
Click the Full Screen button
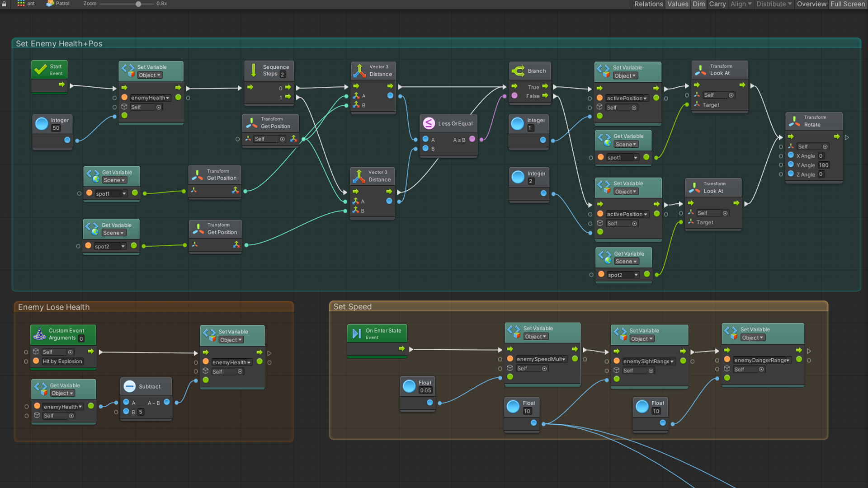pos(847,4)
